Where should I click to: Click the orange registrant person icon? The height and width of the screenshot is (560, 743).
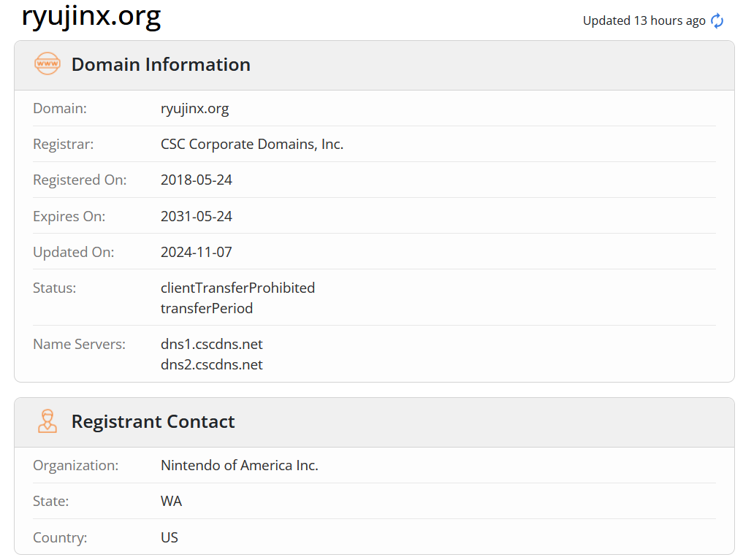(x=47, y=421)
